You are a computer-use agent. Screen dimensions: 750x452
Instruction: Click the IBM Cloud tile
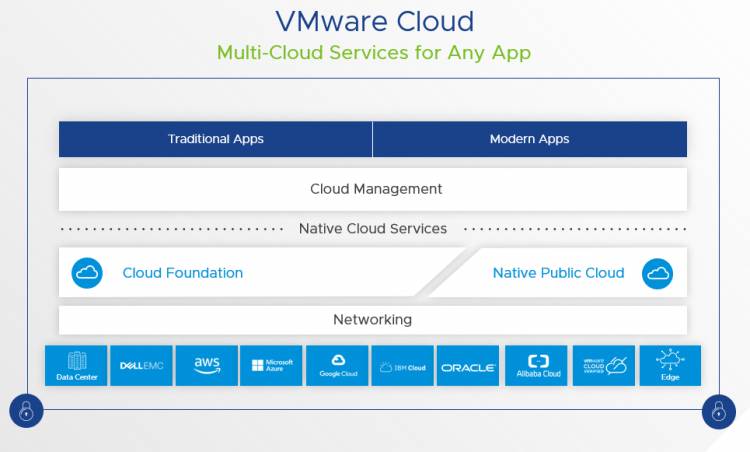coord(403,366)
